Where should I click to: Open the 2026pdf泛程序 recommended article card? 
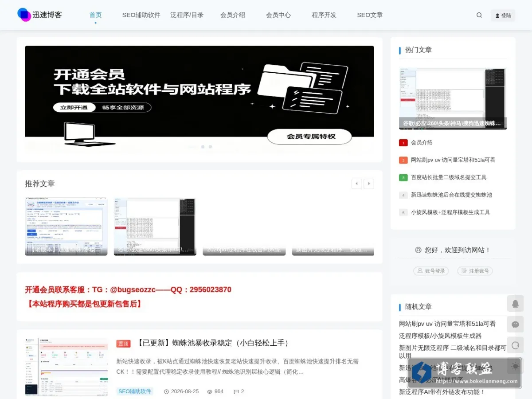244,227
